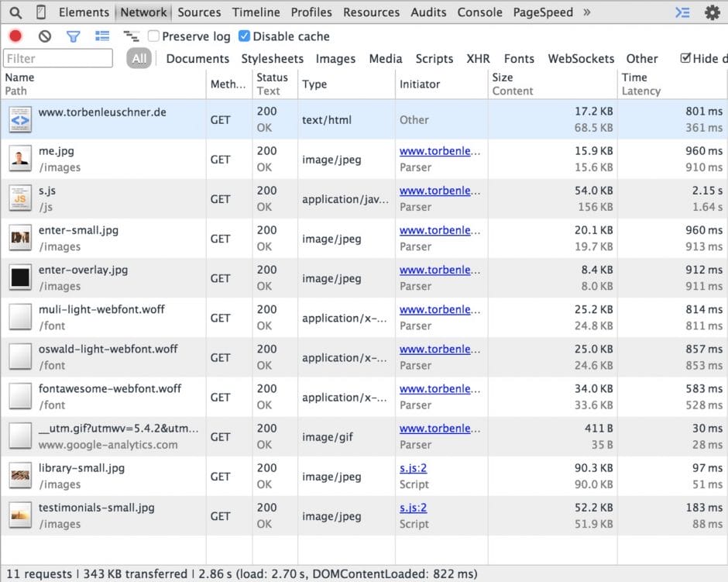
Task: Uncheck Disable cache
Action: click(245, 36)
